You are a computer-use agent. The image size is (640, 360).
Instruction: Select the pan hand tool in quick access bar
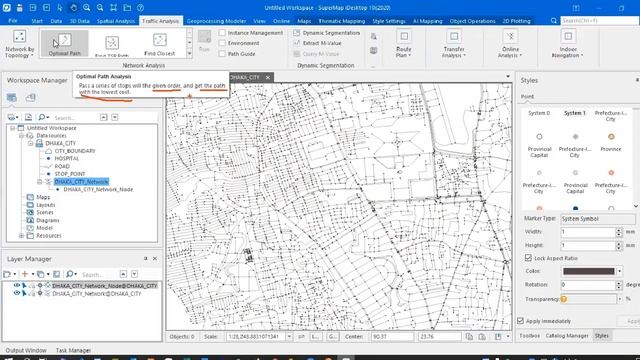point(73,8)
